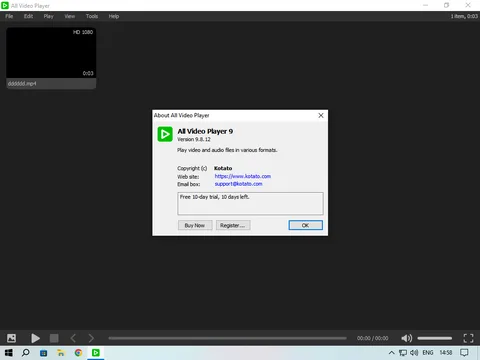The width and height of the screenshot is (480, 360).
Task: Go to next item arrow
Action: (91, 338)
